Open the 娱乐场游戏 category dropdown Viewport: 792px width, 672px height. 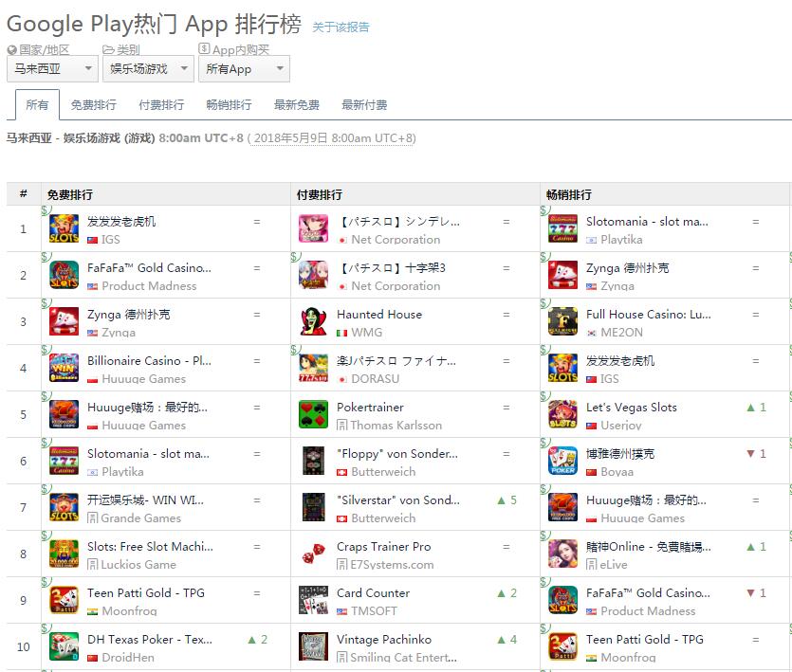pyautogui.click(x=148, y=68)
